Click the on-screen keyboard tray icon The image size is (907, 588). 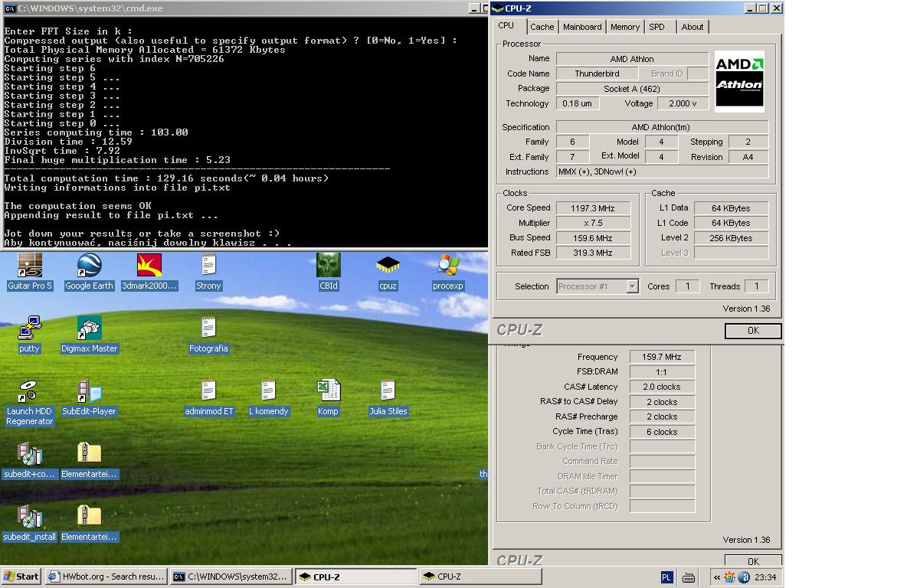689,577
